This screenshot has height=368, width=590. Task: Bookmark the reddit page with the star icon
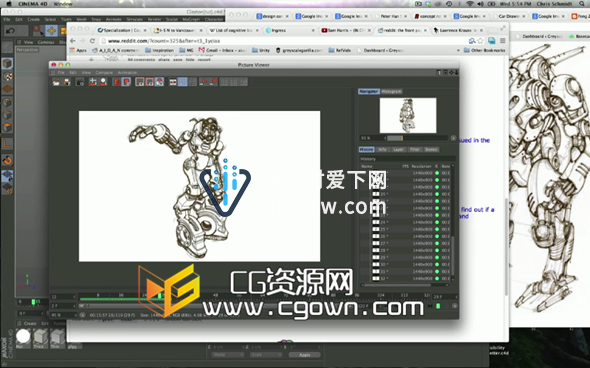(x=480, y=41)
